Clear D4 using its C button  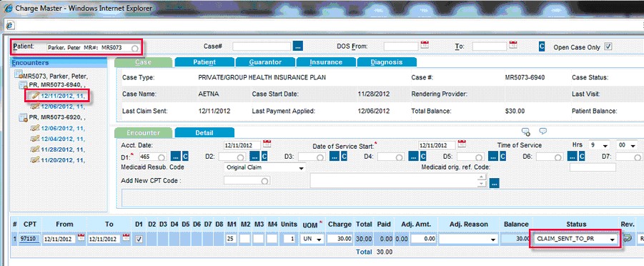pos(423,156)
